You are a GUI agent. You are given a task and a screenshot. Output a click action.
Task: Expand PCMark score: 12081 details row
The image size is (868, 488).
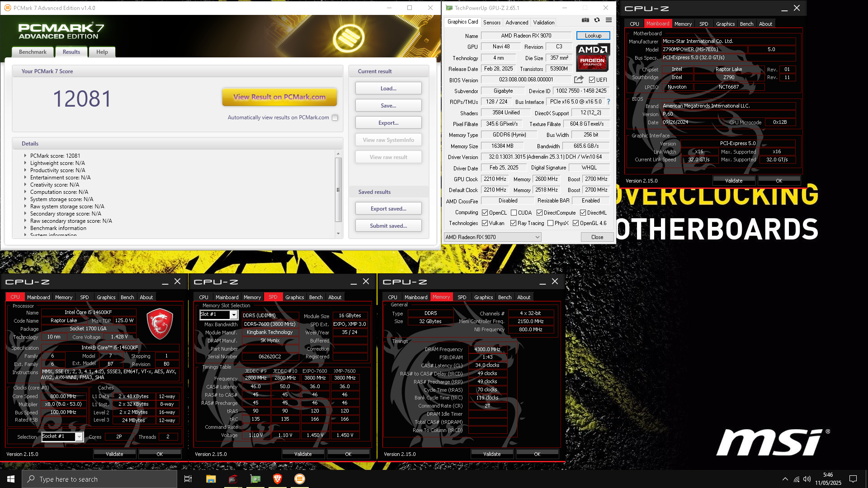pos(25,155)
